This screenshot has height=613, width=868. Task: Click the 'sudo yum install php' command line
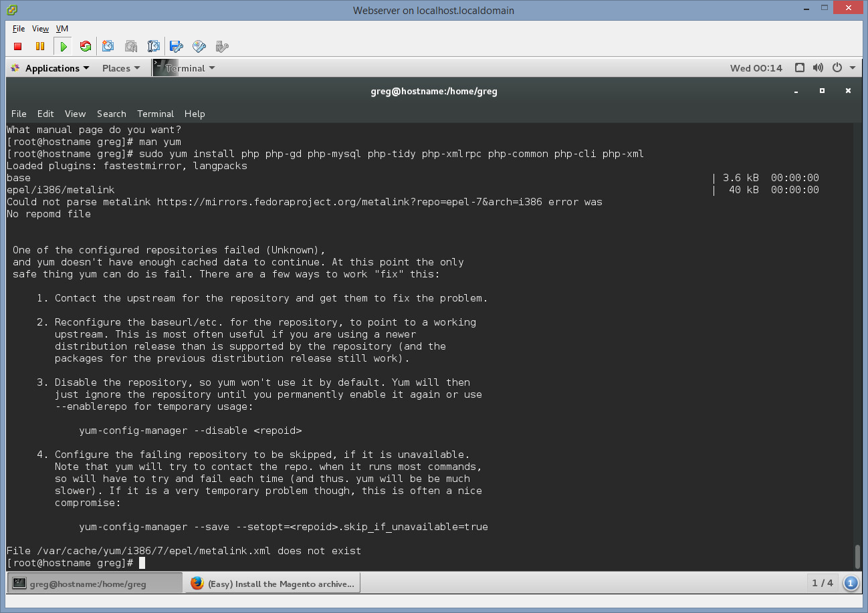325,154
